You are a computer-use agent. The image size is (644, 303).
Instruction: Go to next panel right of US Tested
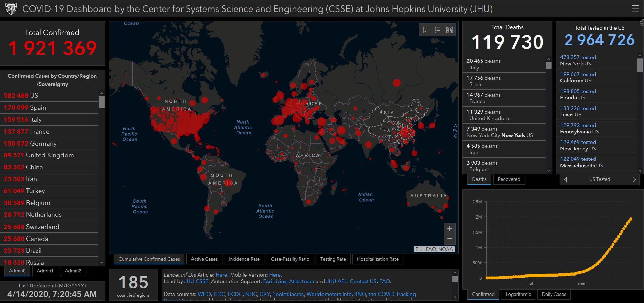[634, 179]
